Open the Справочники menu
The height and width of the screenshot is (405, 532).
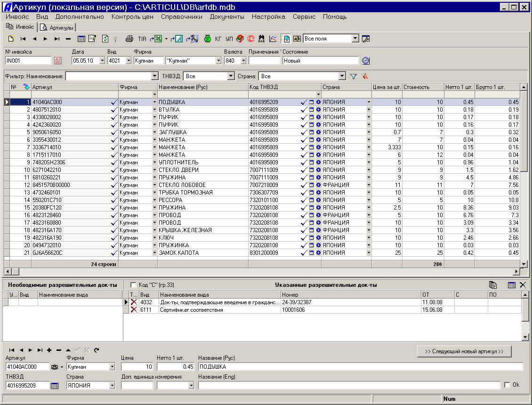[x=181, y=16]
